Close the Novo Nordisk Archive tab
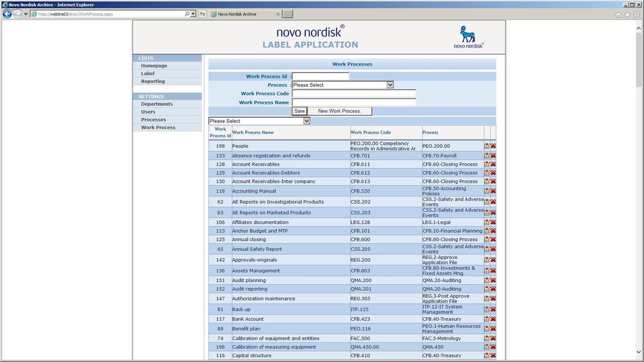 coord(278,14)
